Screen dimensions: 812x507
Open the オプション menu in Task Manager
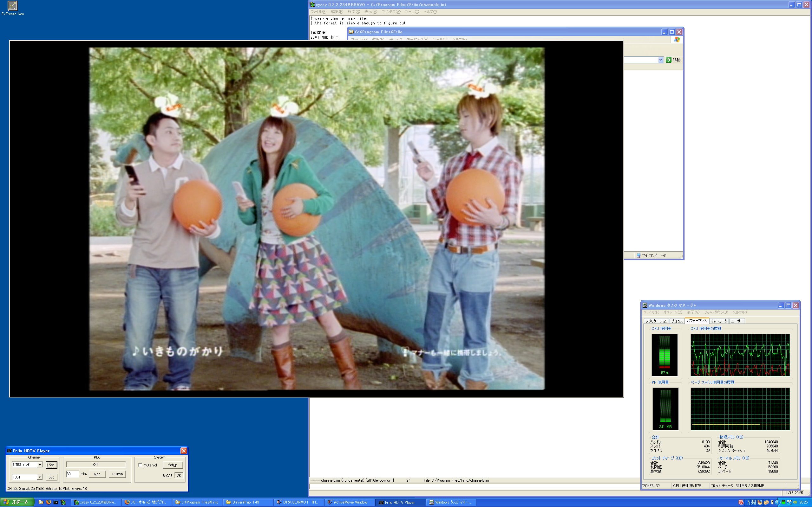tap(672, 312)
